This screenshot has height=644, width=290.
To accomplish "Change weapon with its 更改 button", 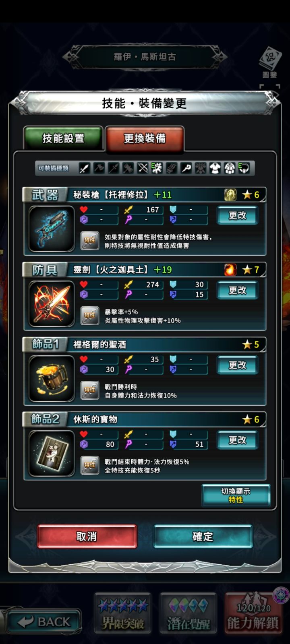I will [237, 215].
